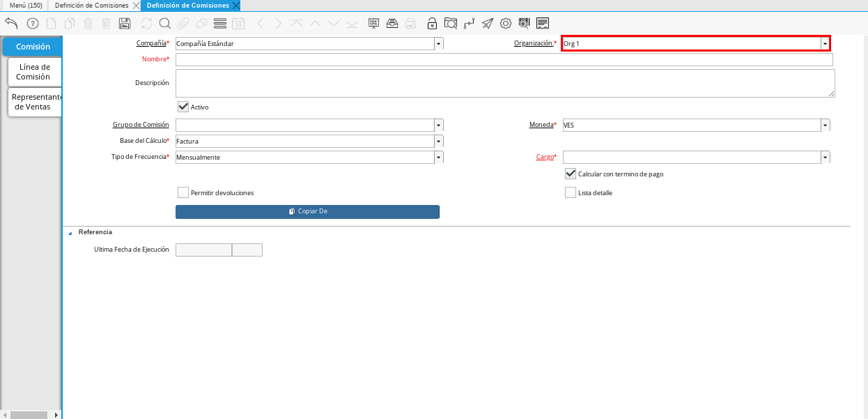
Task: Go to Next record down arrow
Action: 334,23
